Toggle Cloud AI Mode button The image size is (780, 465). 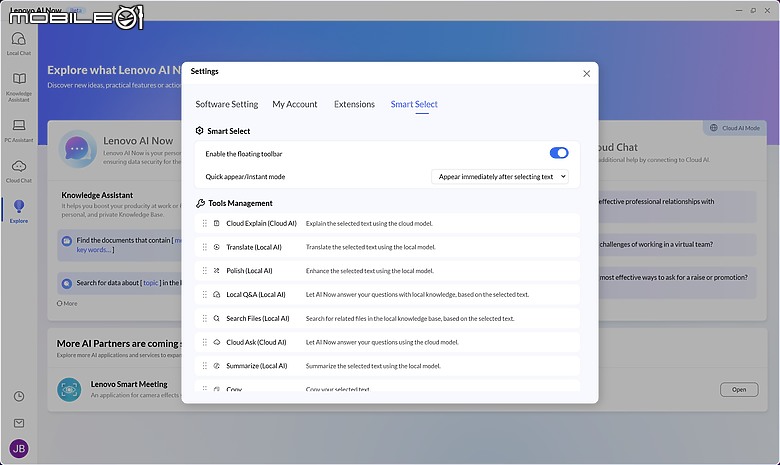point(735,128)
